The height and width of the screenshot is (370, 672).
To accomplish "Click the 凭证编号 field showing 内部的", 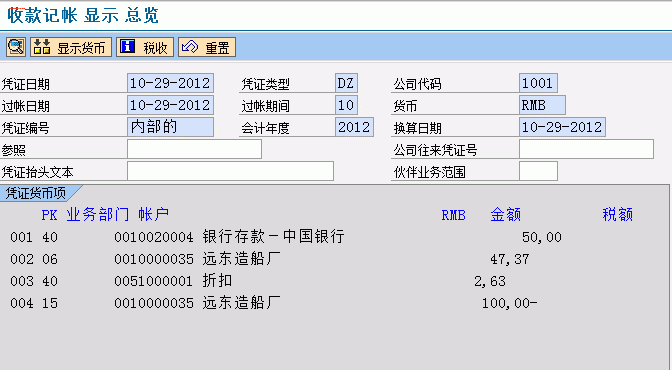I will (170, 127).
